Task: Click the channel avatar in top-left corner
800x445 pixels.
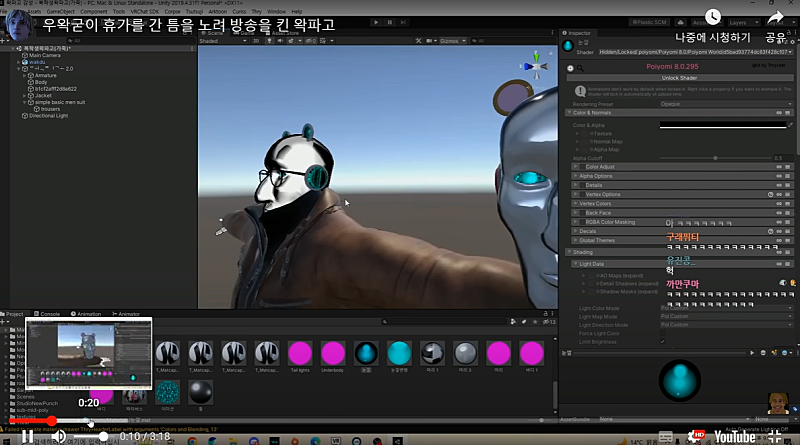Action: (16, 24)
